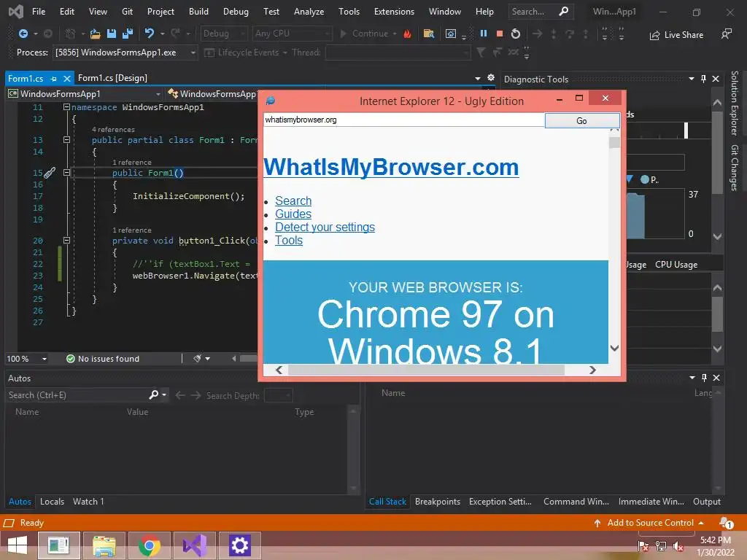
Task: Click the Tools link on the web page
Action: click(x=289, y=241)
